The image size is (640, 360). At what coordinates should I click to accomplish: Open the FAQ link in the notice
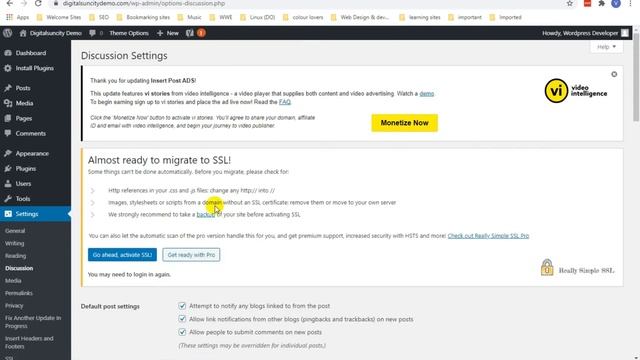tap(284, 102)
